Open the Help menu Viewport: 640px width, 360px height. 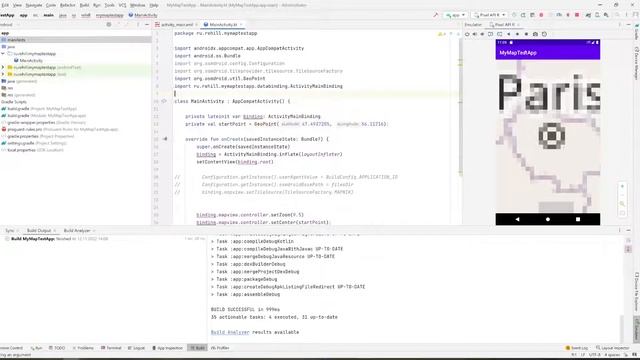(x=153, y=5)
